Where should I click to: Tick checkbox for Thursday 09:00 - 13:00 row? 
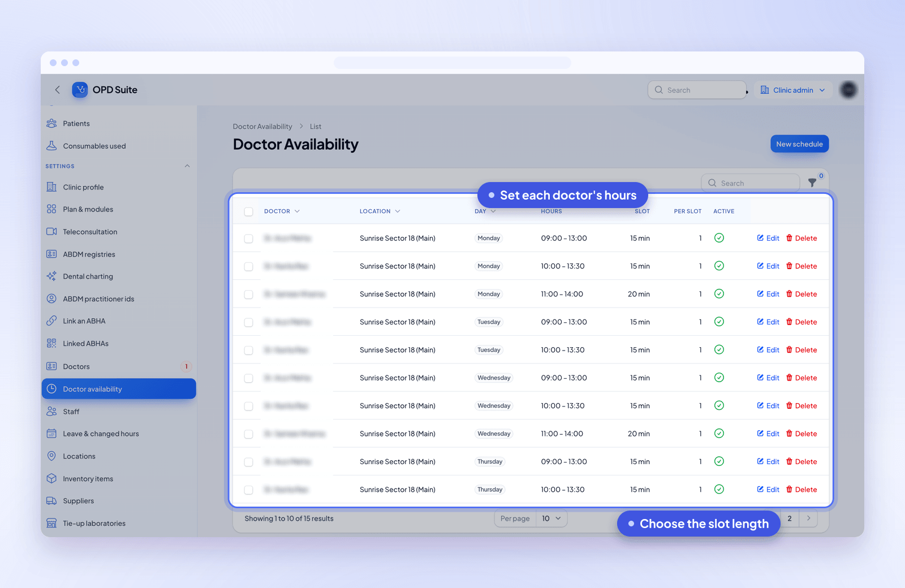click(x=248, y=462)
